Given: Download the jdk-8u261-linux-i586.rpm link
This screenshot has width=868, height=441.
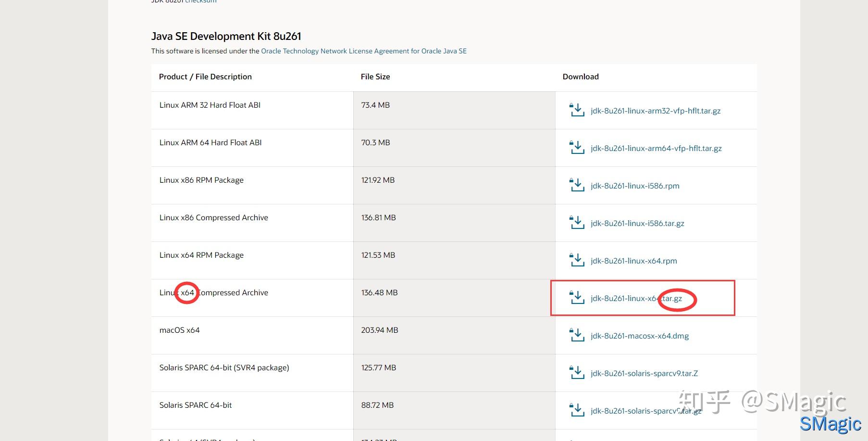Looking at the screenshot, I should pos(635,186).
